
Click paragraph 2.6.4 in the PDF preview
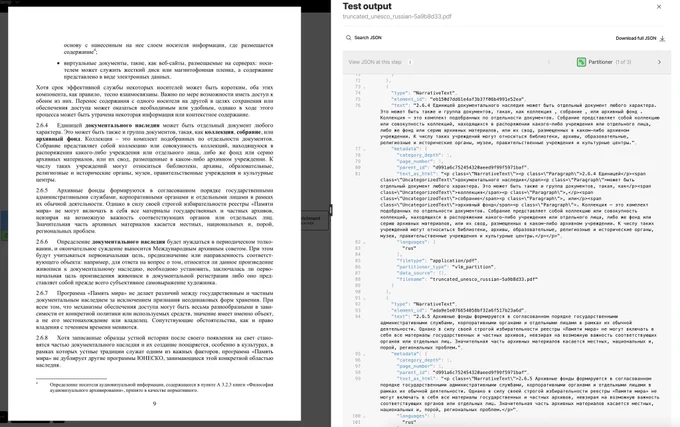154,152
